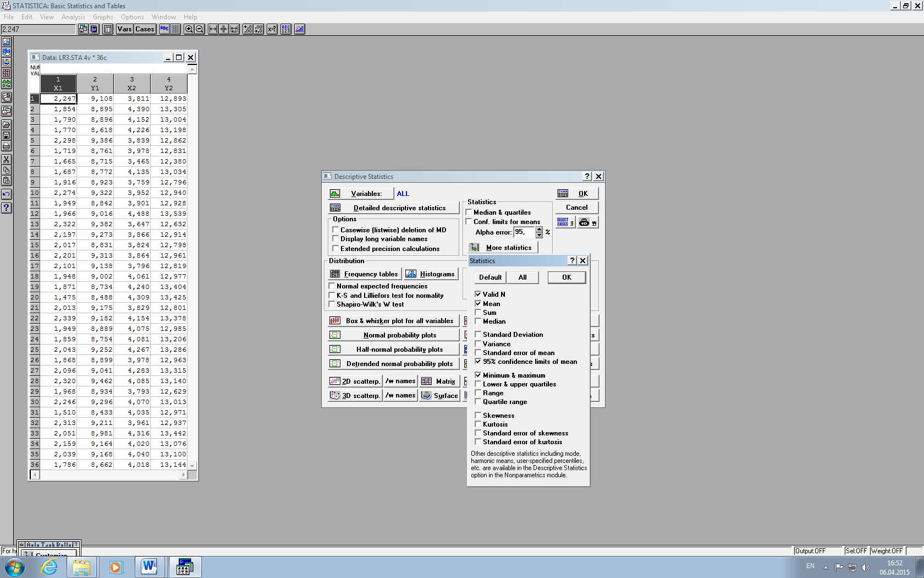Open Word from the taskbar
924x578 pixels.
(149, 567)
